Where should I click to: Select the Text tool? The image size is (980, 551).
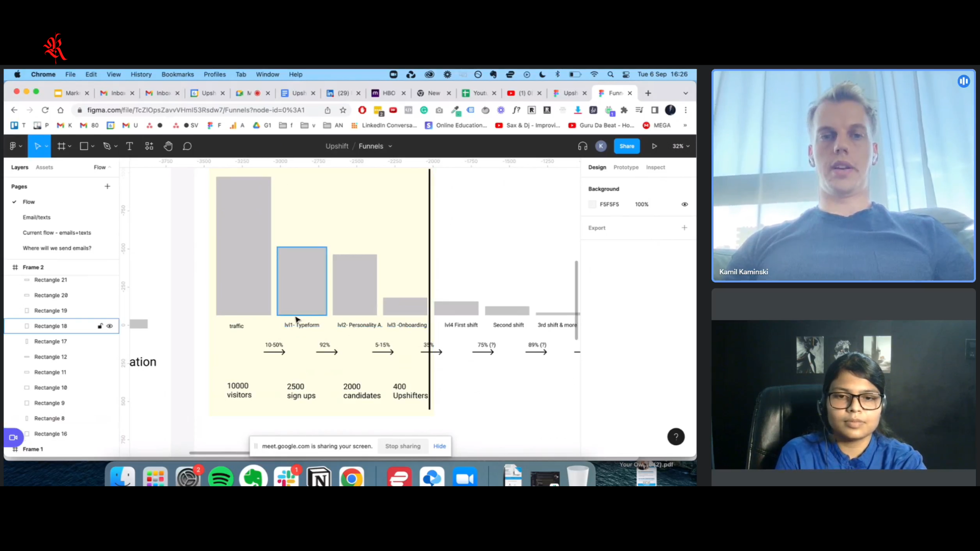point(129,146)
